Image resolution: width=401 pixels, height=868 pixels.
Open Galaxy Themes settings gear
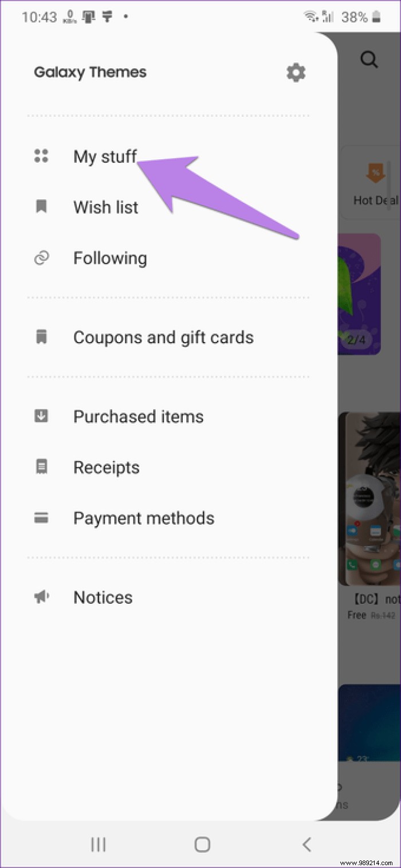tap(296, 72)
